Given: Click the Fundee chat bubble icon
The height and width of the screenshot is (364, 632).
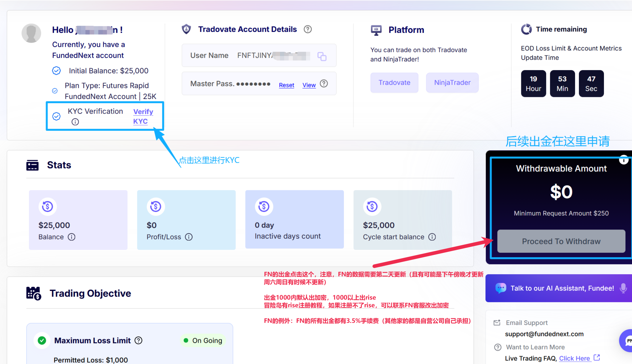Looking at the screenshot, I should coord(501,288).
